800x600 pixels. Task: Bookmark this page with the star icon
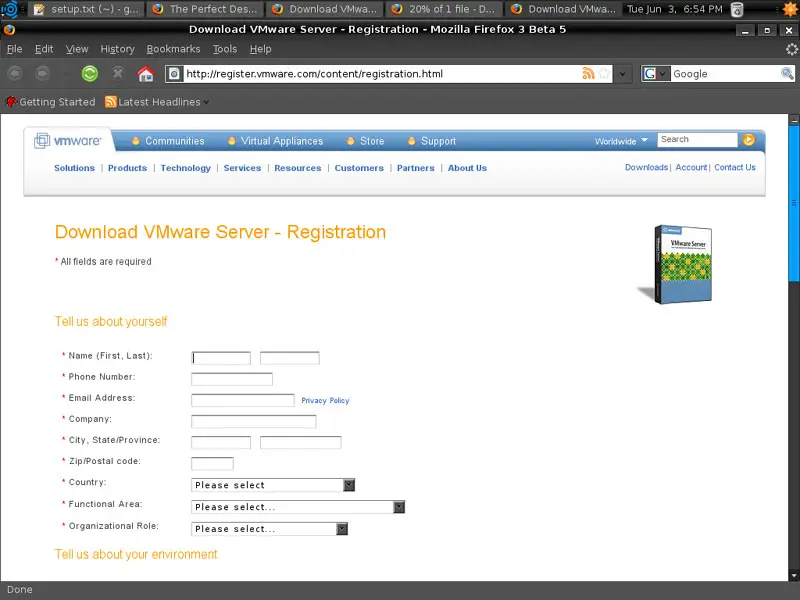click(x=604, y=73)
